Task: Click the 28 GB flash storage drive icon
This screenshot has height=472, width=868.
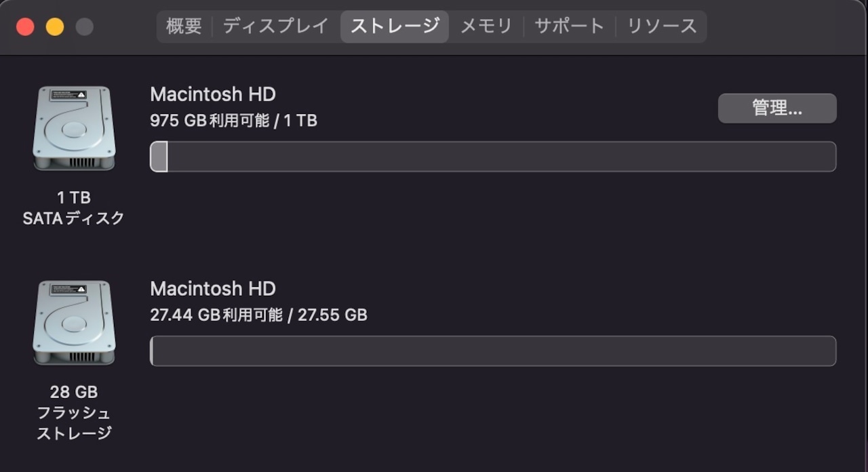Action: click(74, 323)
